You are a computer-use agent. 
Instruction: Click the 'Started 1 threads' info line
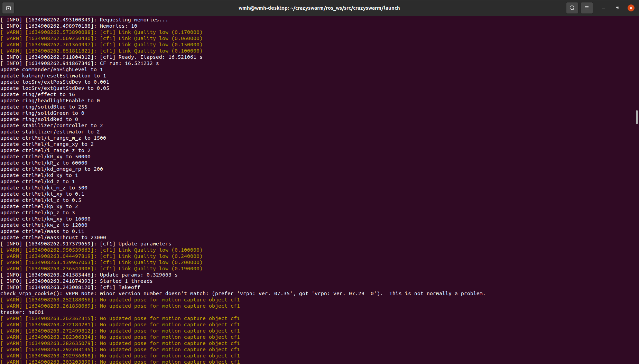pyautogui.click(x=76, y=281)
